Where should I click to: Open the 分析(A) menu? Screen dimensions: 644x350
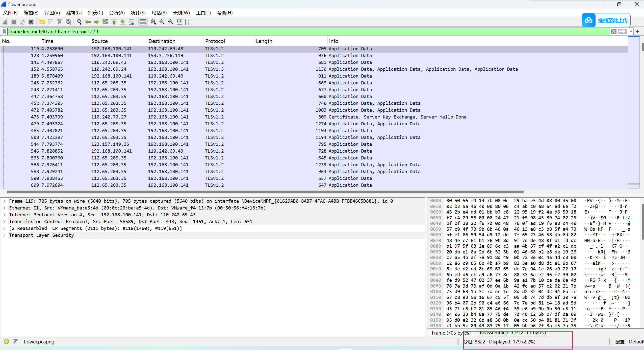117,13
